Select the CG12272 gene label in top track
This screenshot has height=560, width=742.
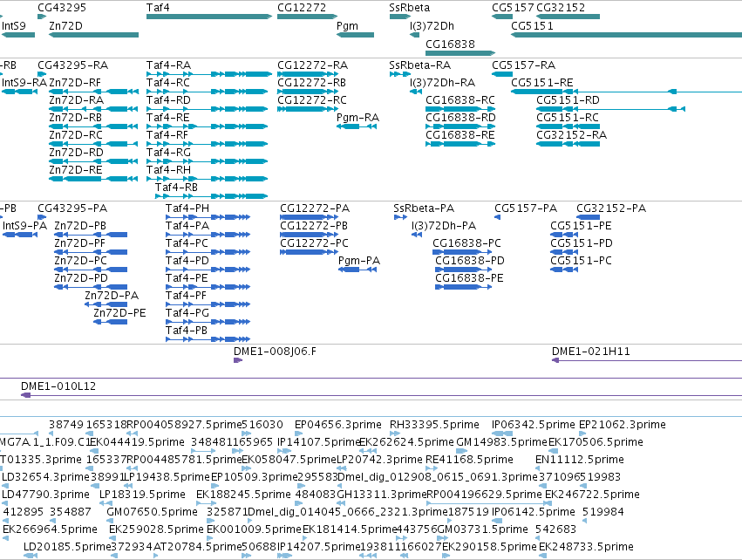[302, 8]
